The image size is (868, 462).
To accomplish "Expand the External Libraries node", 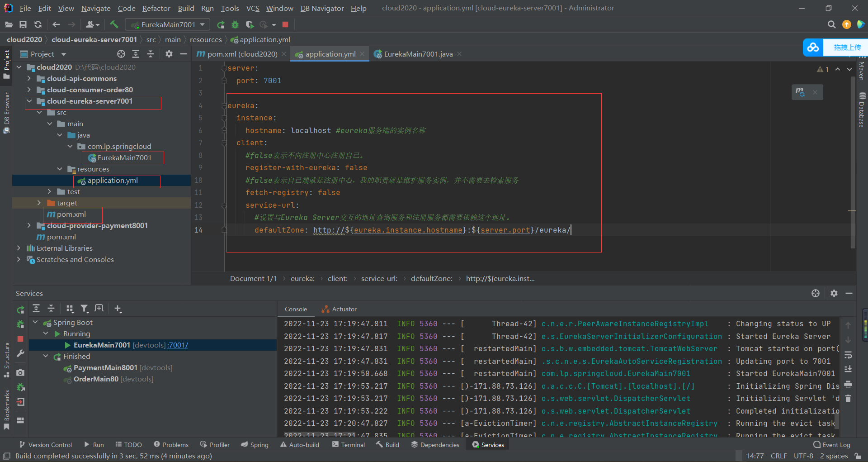I will (19, 248).
